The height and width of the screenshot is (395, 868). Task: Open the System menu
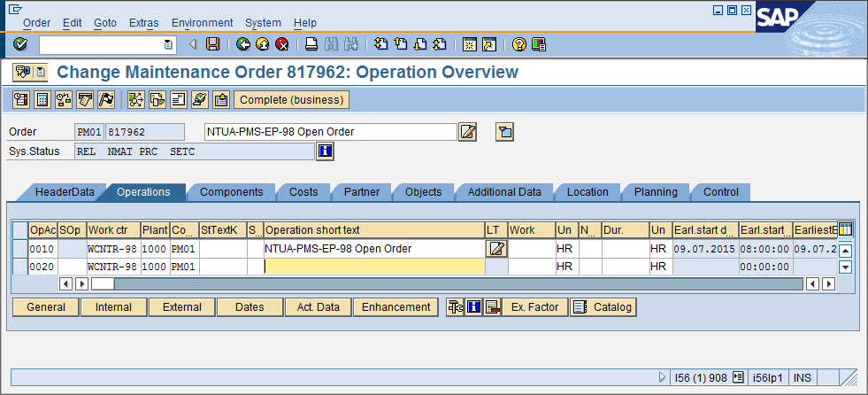tap(263, 23)
